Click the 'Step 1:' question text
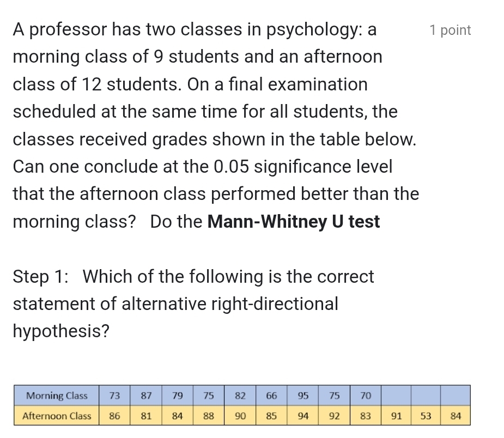504x438 pixels. point(193,303)
